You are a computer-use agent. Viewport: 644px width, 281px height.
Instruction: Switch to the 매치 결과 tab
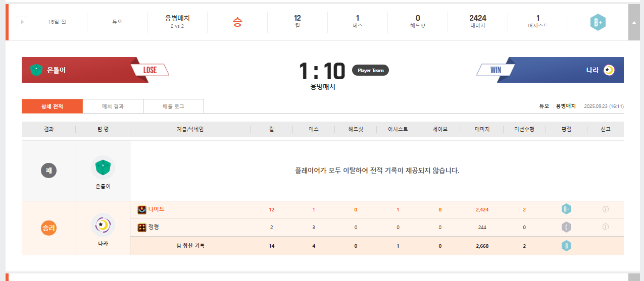click(x=113, y=106)
